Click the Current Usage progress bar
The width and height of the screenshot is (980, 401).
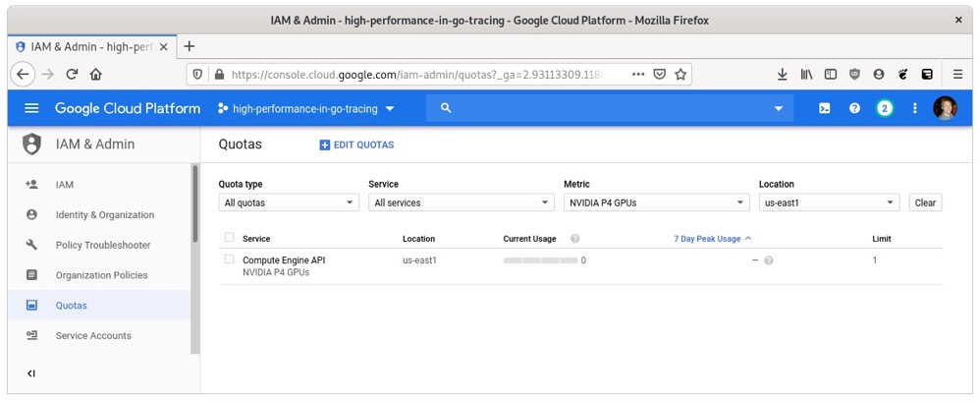(541, 260)
